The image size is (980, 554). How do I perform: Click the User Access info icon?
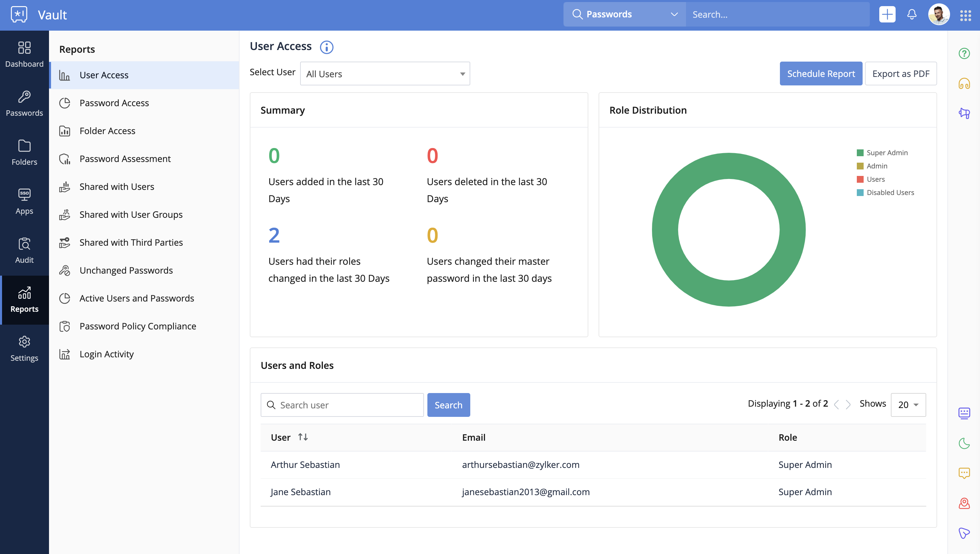pos(326,47)
